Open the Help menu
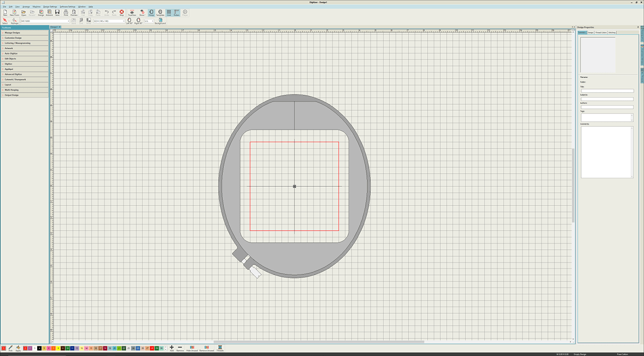The height and width of the screenshot is (356, 644). [x=91, y=7]
